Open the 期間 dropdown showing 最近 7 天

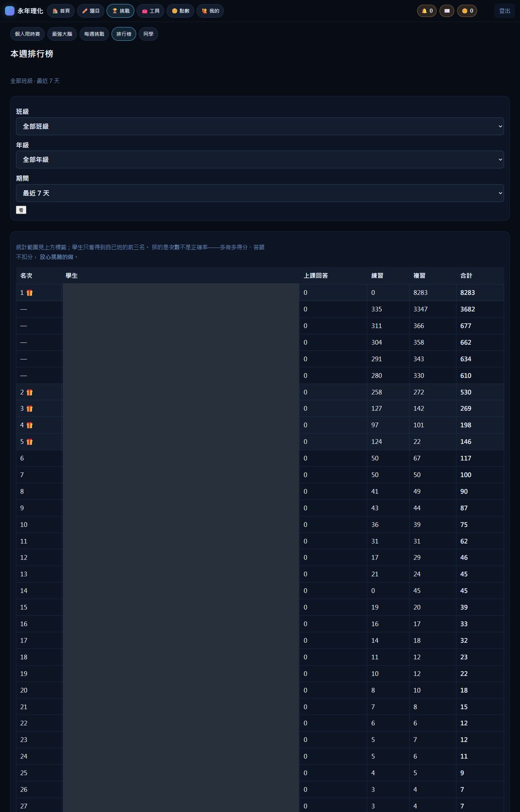pos(260,193)
